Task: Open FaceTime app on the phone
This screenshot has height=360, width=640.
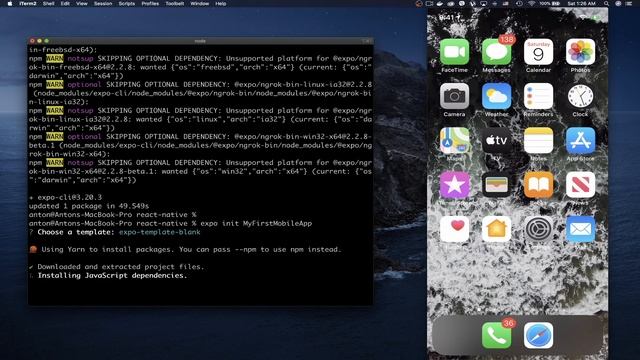Action: pyautogui.click(x=454, y=52)
